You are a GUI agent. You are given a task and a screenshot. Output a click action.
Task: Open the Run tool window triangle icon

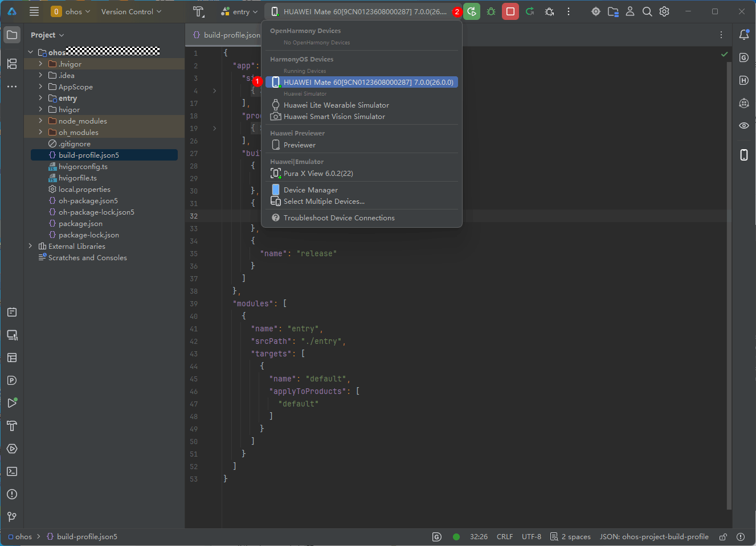tap(12, 403)
